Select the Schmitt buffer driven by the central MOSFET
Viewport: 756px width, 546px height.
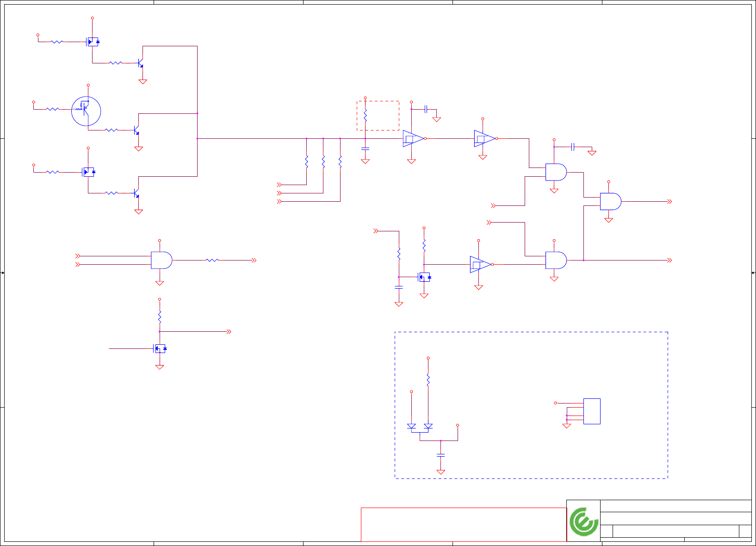pos(481,264)
